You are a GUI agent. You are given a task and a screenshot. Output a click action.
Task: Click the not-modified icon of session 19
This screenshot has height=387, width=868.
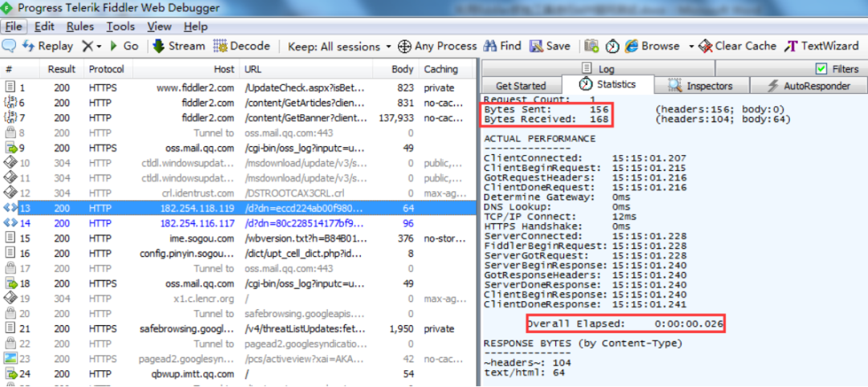pyautogui.click(x=10, y=298)
